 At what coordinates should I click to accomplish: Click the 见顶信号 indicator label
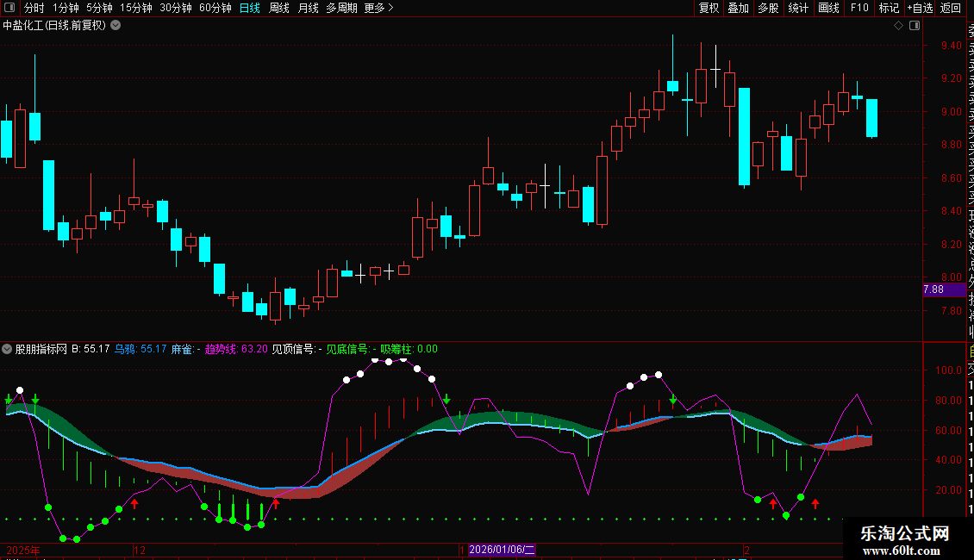[297, 349]
